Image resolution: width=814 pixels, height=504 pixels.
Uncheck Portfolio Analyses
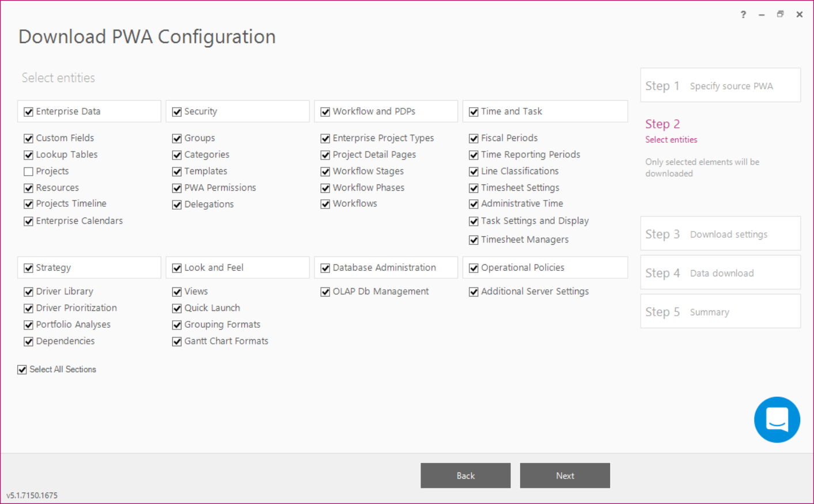(28, 325)
